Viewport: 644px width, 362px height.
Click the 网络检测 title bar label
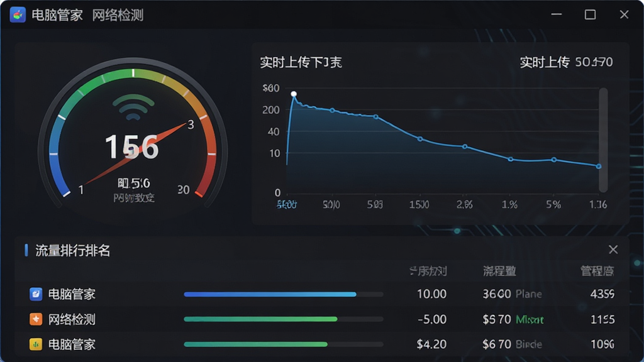pos(118,15)
